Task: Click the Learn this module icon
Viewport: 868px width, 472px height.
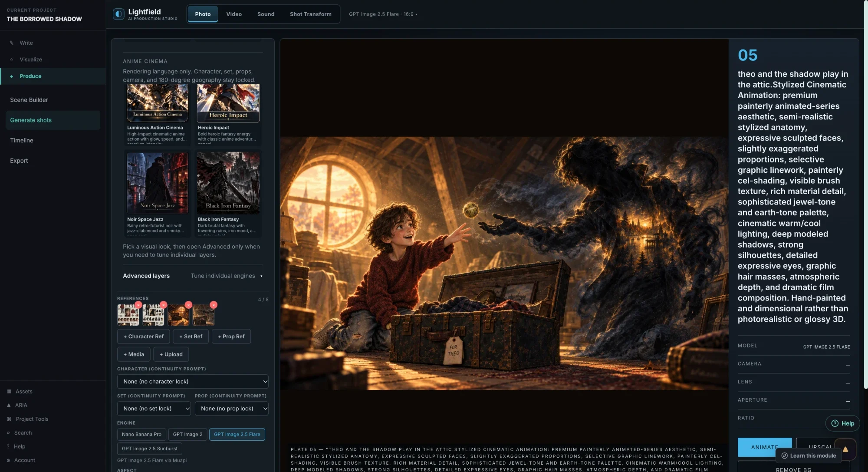Action: [784, 455]
